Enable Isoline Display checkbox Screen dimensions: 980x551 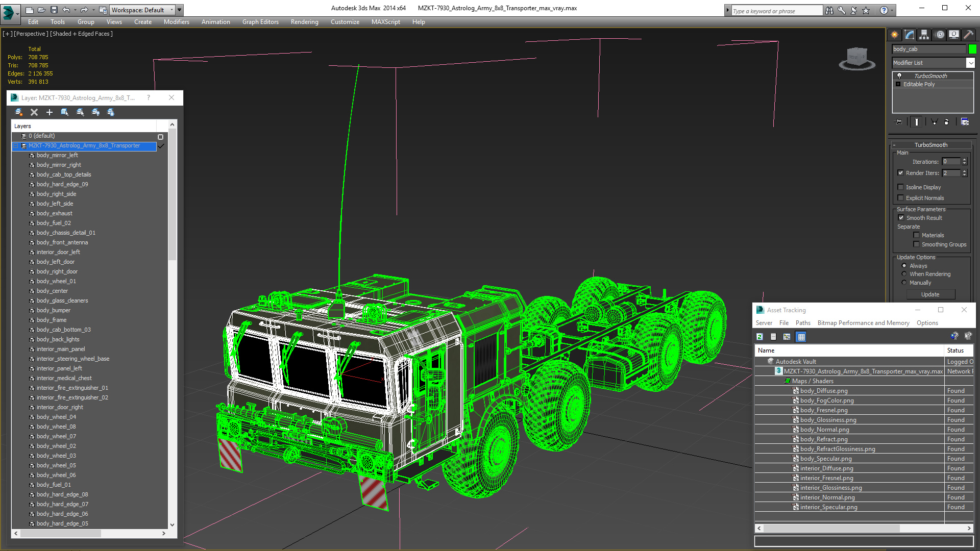[901, 187]
